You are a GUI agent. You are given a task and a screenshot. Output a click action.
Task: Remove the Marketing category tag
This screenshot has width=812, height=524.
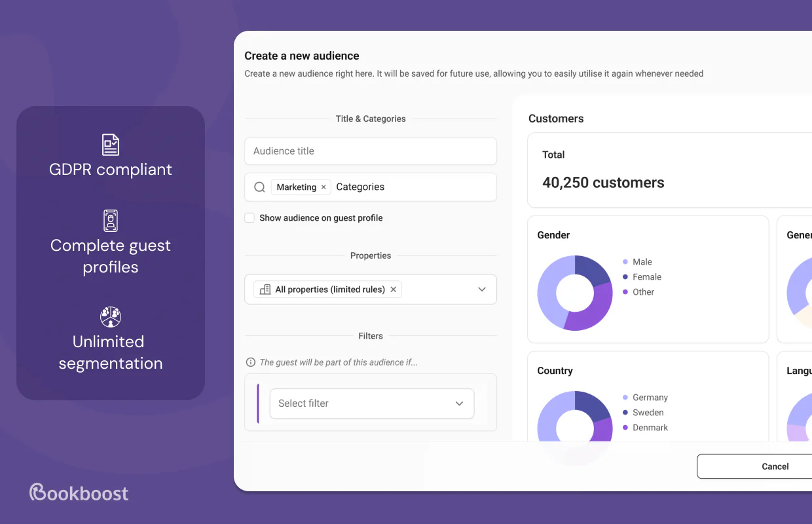pyautogui.click(x=323, y=187)
